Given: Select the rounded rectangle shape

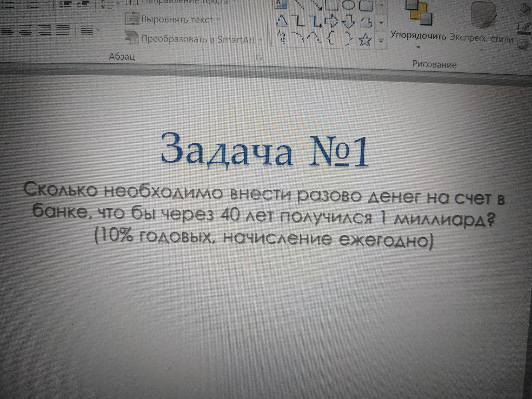Looking at the screenshot, I should pos(366,5).
